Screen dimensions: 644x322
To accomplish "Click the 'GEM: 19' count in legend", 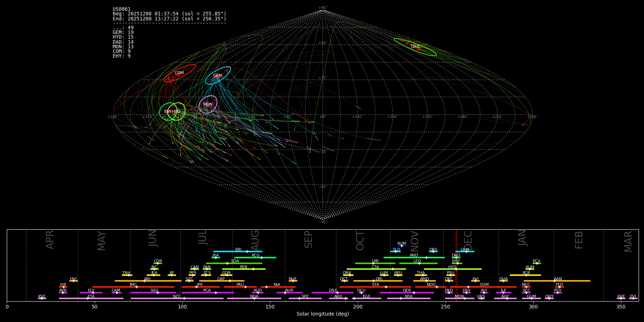I will pyautogui.click(x=123, y=33).
